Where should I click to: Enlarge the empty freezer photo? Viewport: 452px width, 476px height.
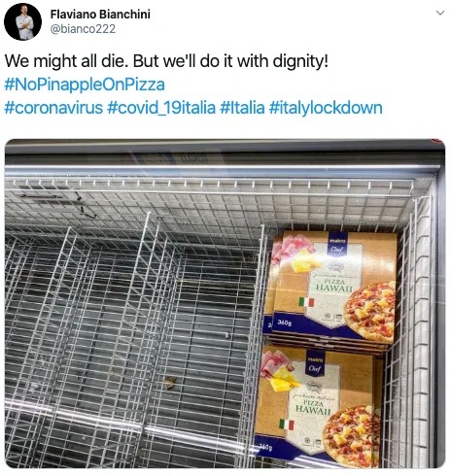point(225,303)
